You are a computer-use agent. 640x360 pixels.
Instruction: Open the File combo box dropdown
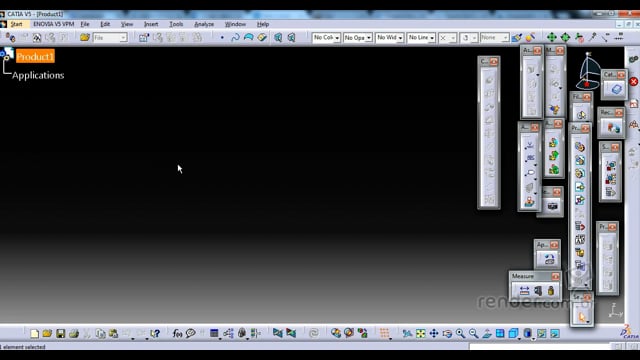pos(123,38)
